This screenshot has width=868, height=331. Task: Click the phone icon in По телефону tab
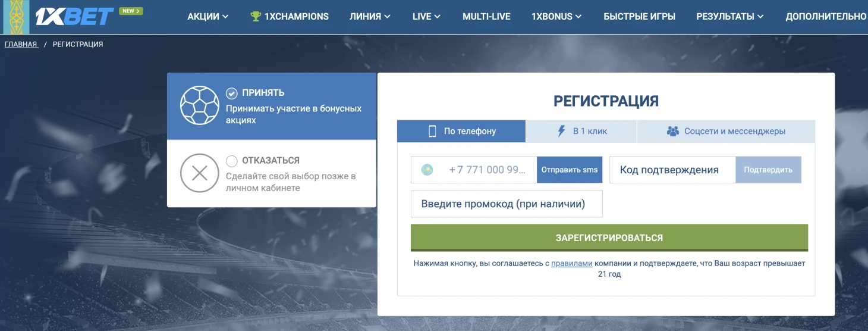point(432,131)
